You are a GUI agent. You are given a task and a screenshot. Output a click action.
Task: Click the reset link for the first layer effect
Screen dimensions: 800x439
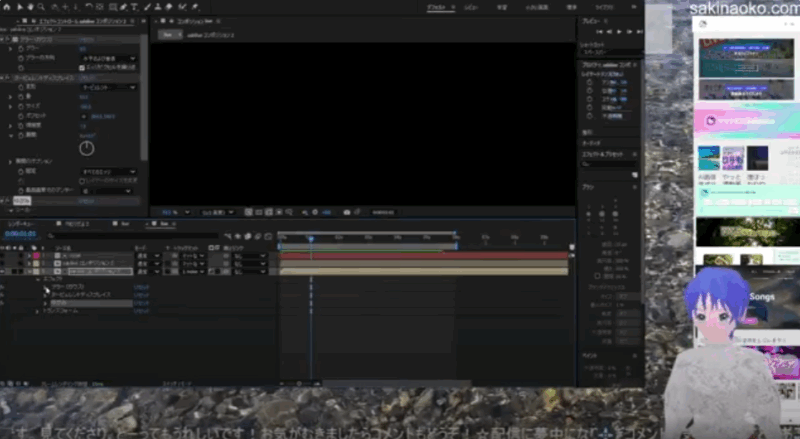[141, 287]
